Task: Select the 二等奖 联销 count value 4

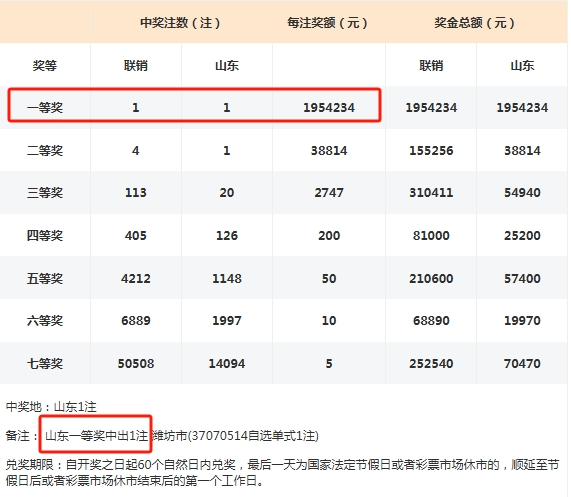Action: pos(136,150)
